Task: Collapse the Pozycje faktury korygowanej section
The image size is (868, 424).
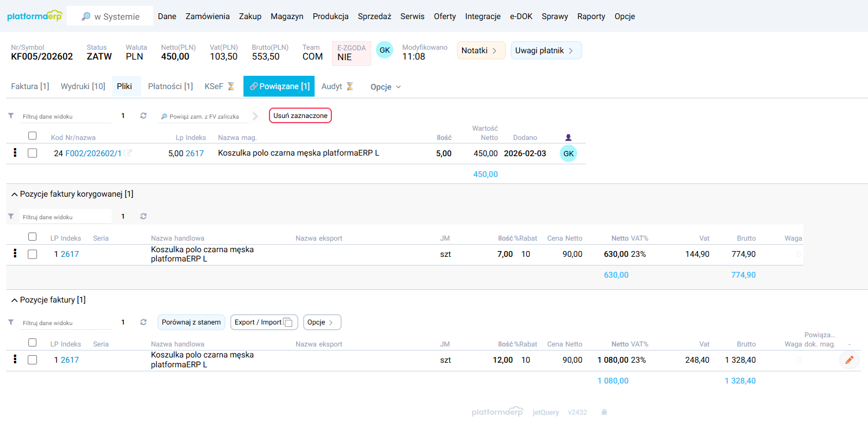Action: [x=14, y=194]
